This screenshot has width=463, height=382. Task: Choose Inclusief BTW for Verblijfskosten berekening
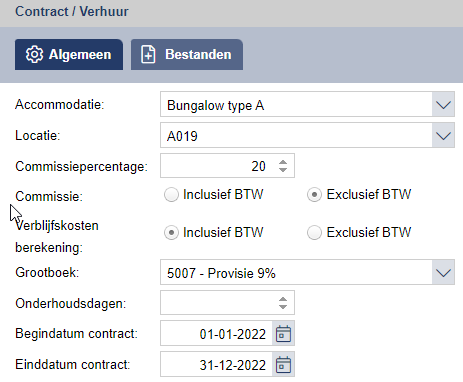(171, 233)
